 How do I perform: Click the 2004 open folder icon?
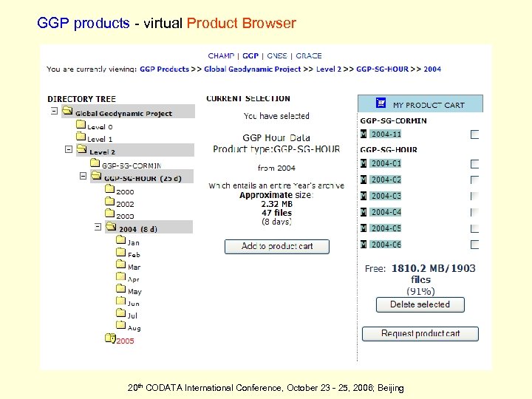click(x=111, y=226)
